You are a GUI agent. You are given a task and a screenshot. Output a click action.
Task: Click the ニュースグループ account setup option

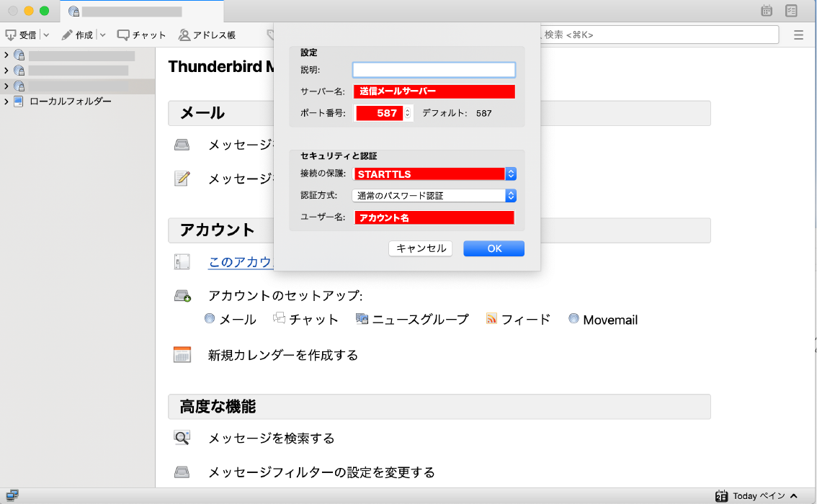click(412, 319)
